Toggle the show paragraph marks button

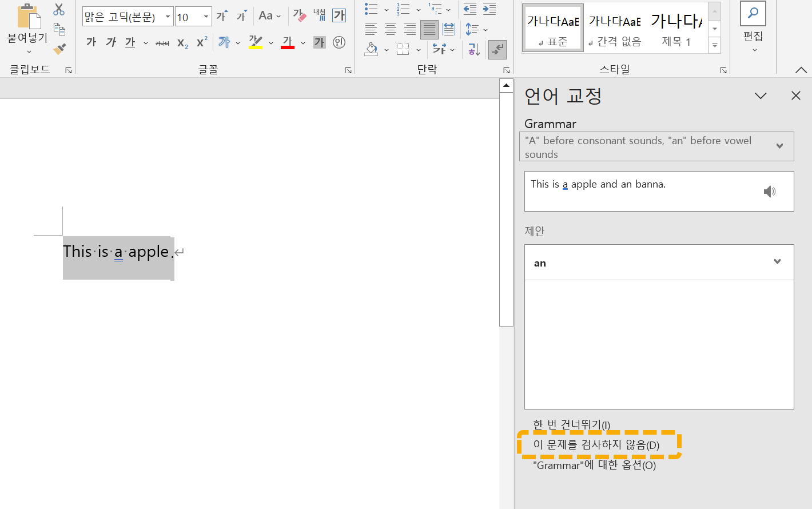497,49
